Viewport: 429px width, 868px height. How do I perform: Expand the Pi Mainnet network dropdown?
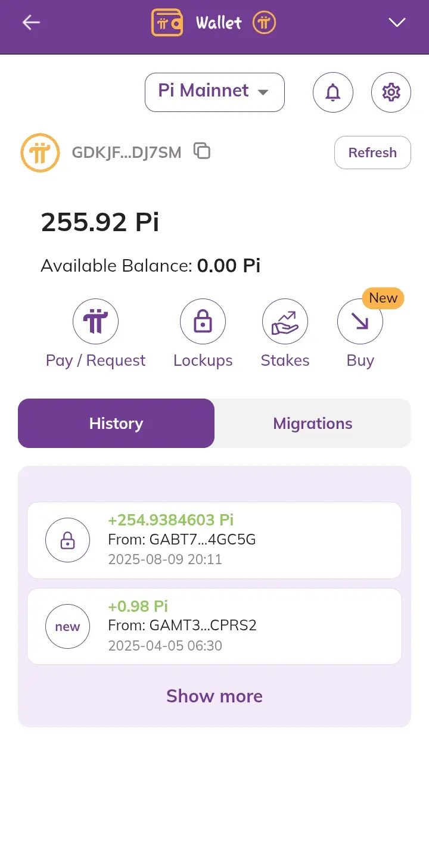pyautogui.click(x=214, y=92)
